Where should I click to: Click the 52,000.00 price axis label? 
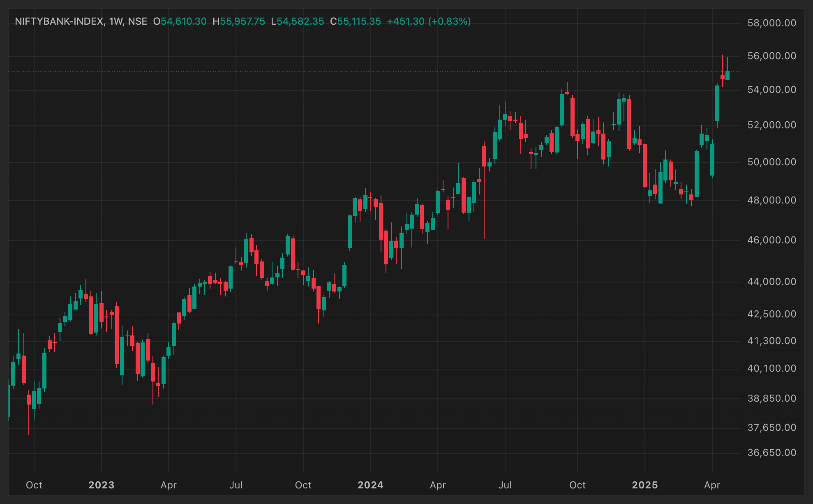pos(771,125)
